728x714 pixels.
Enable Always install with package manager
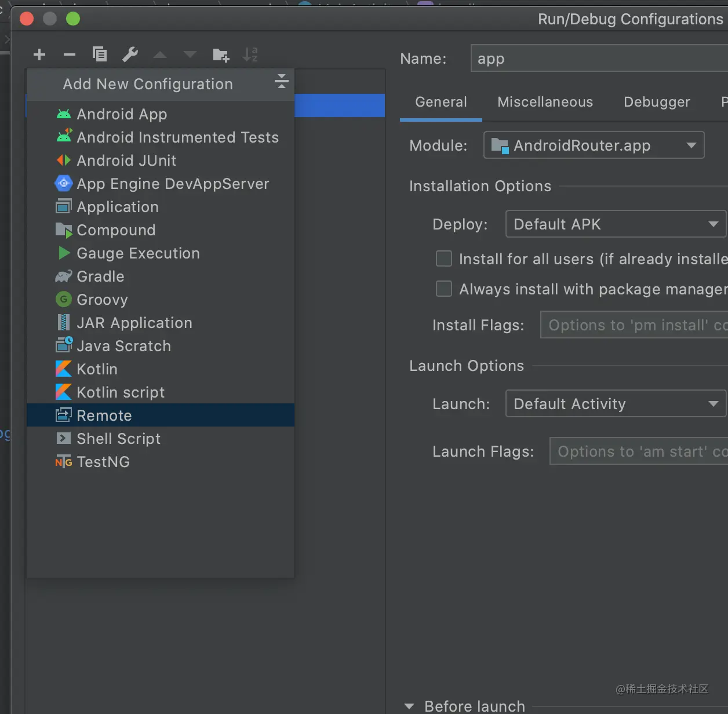(444, 289)
